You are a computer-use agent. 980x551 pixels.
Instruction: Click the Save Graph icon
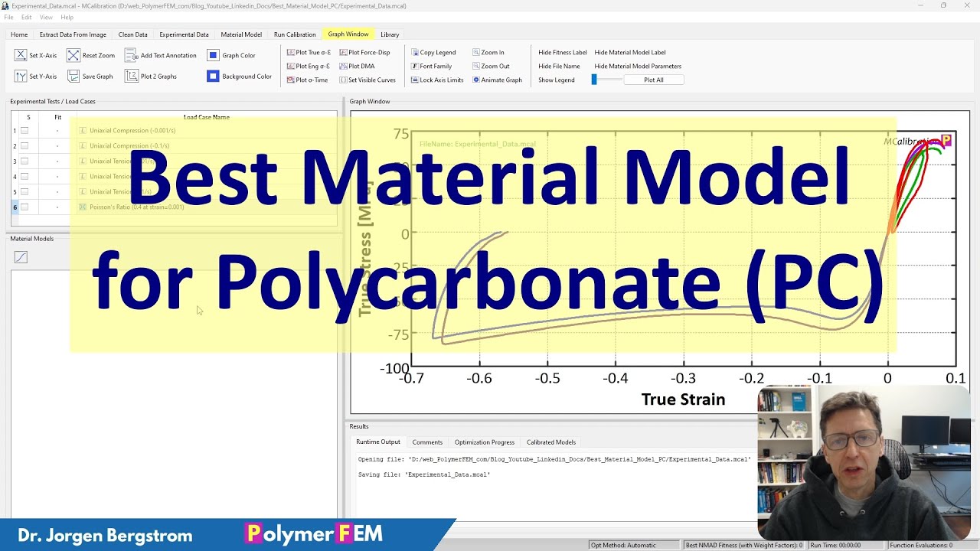73,76
